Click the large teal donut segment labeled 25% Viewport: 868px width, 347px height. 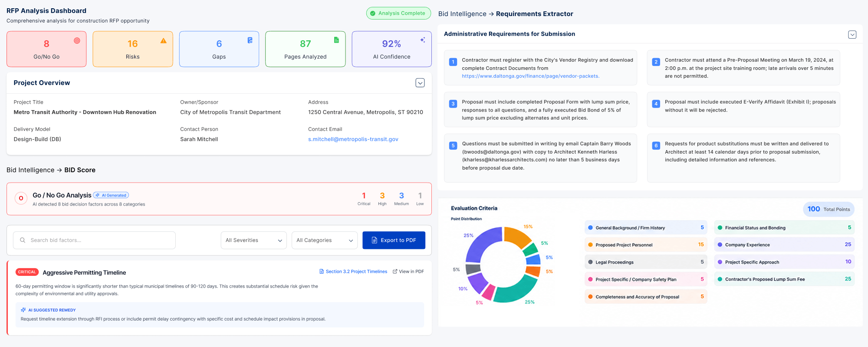[x=517, y=291]
